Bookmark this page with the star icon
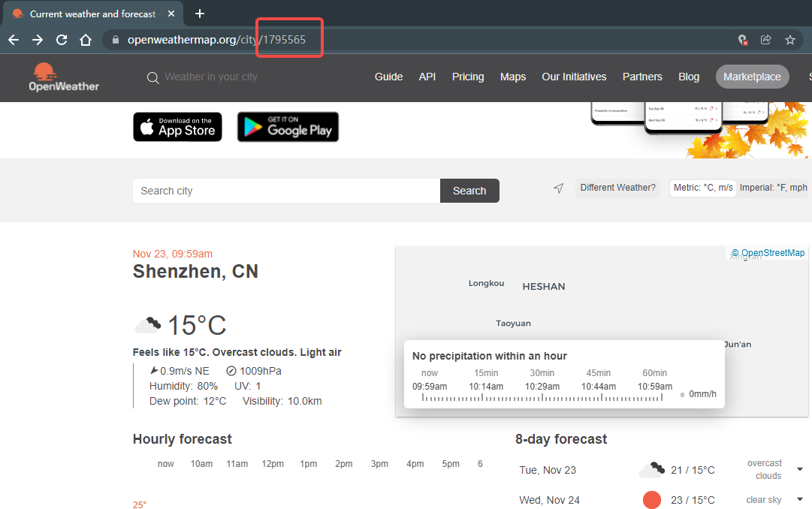This screenshot has height=509, width=812. click(x=789, y=40)
